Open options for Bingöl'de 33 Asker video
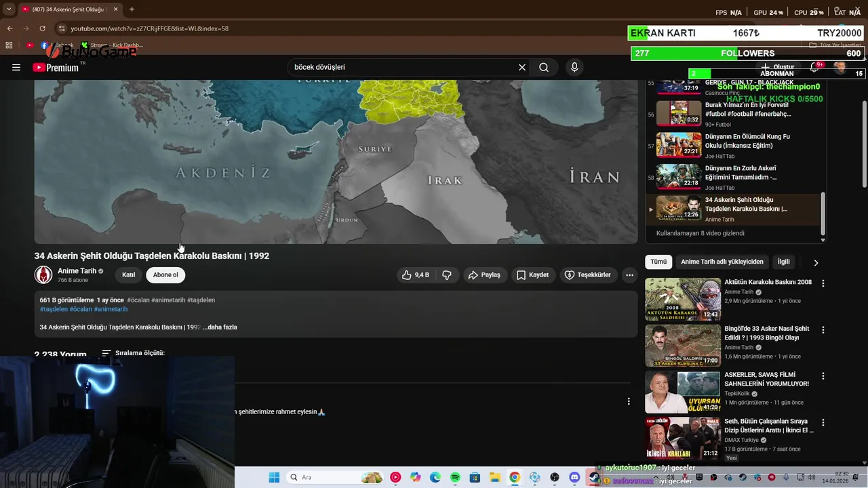 (823, 330)
